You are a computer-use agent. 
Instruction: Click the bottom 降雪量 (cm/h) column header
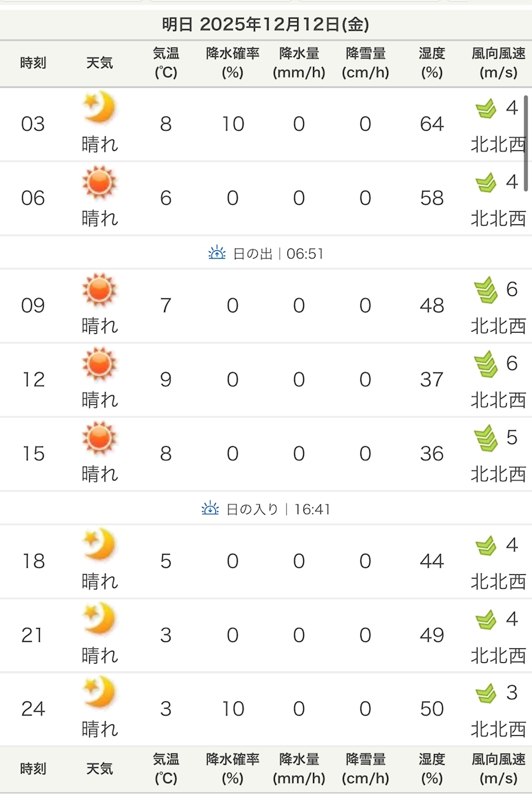point(365,769)
